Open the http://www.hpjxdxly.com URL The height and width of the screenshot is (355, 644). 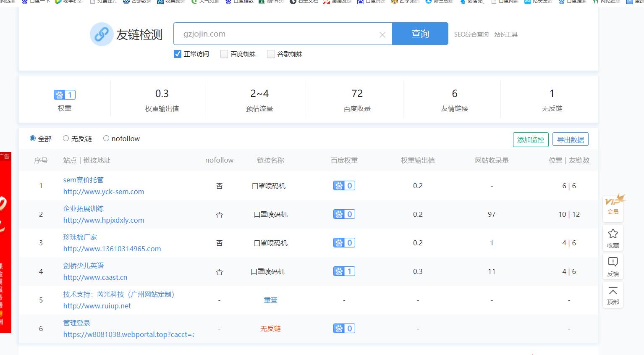(104, 220)
